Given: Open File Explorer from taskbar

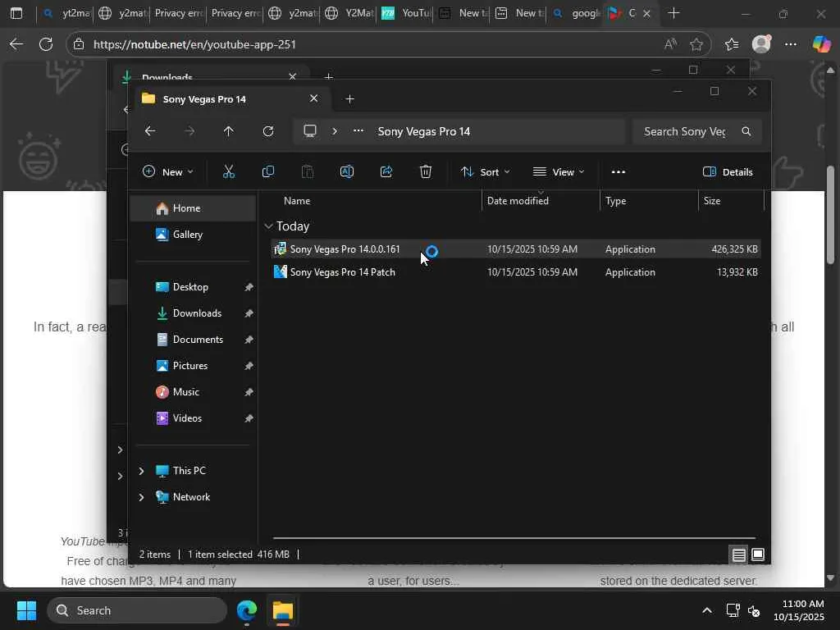Looking at the screenshot, I should (x=283, y=610).
